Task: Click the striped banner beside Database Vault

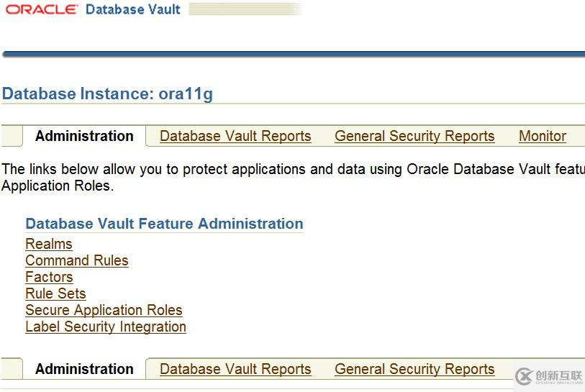Action: [x=244, y=10]
